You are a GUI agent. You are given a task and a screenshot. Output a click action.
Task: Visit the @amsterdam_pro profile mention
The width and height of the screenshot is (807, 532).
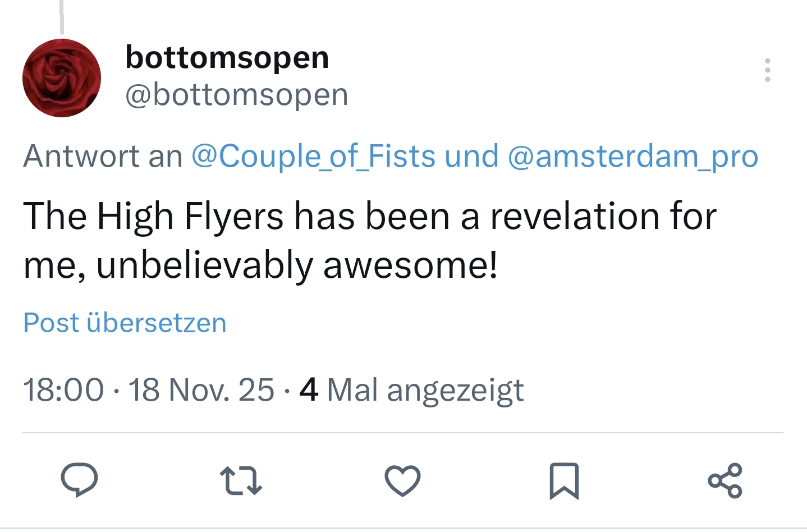(632, 156)
